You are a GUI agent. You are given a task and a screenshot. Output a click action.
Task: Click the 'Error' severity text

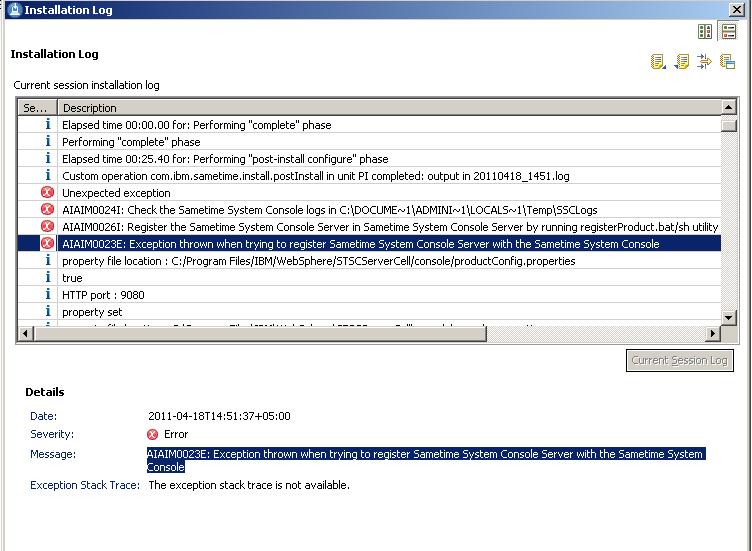[x=176, y=434]
